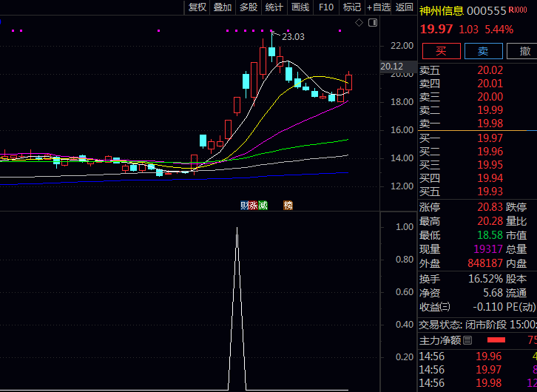Click the 返回 back button
Image resolution: width=537 pixels, height=392 pixels.
tap(404, 7)
